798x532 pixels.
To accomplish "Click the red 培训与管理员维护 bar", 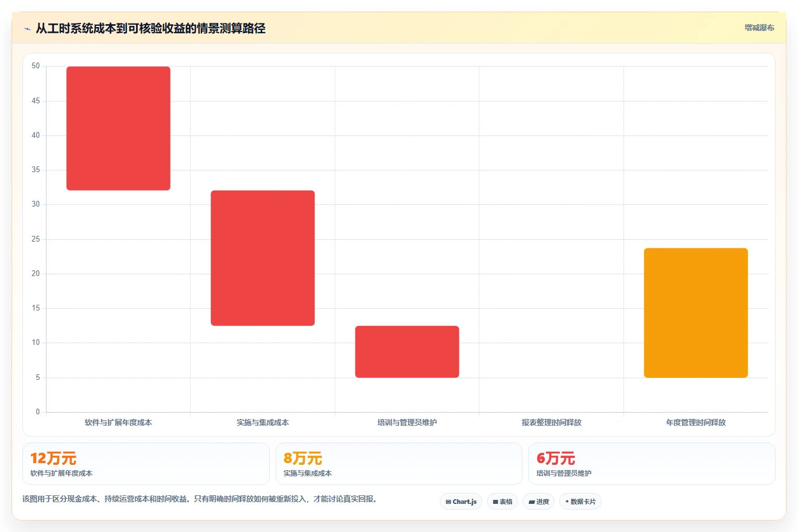I will click(407, 352).
